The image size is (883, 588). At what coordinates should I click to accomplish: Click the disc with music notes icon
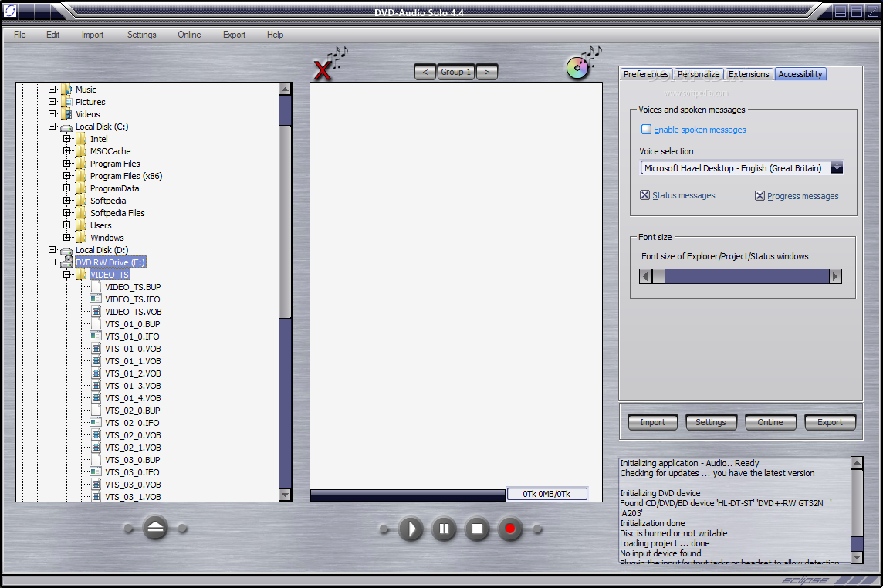click(x=578, y=68)
